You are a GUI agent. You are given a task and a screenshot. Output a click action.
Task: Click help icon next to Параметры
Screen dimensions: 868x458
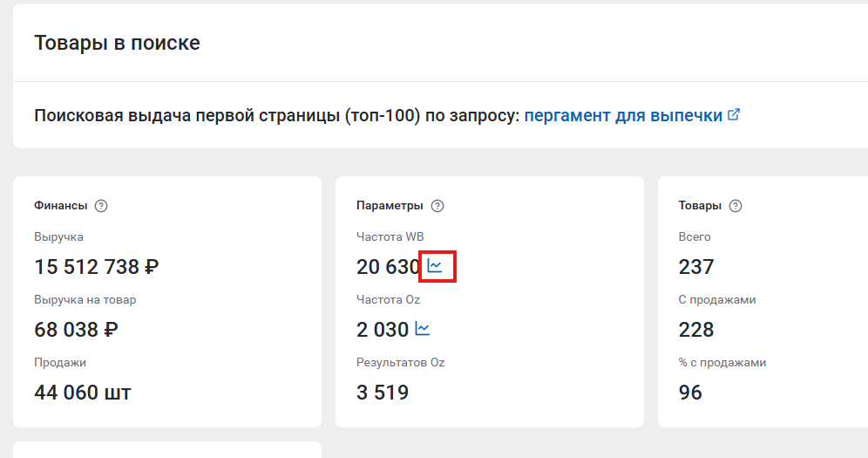437,206
